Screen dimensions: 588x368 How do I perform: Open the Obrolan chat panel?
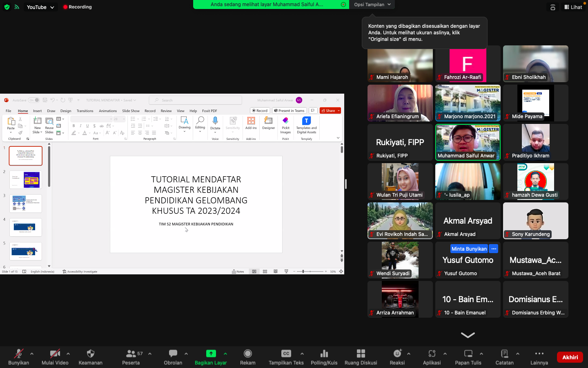click(x=173, y=354)
